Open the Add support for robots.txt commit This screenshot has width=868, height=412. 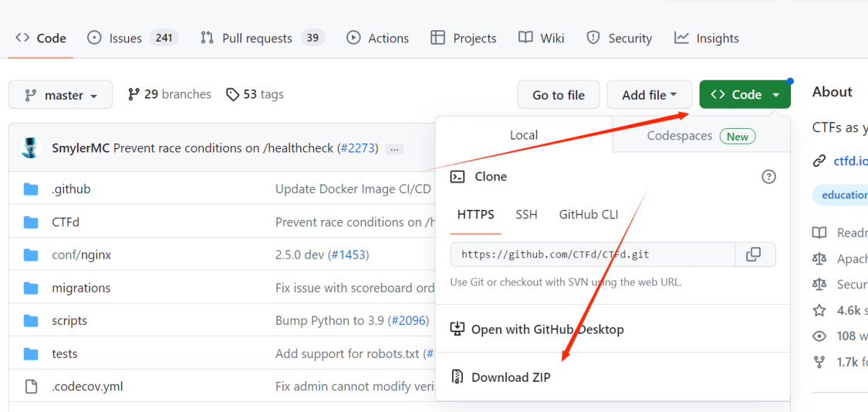349,353
